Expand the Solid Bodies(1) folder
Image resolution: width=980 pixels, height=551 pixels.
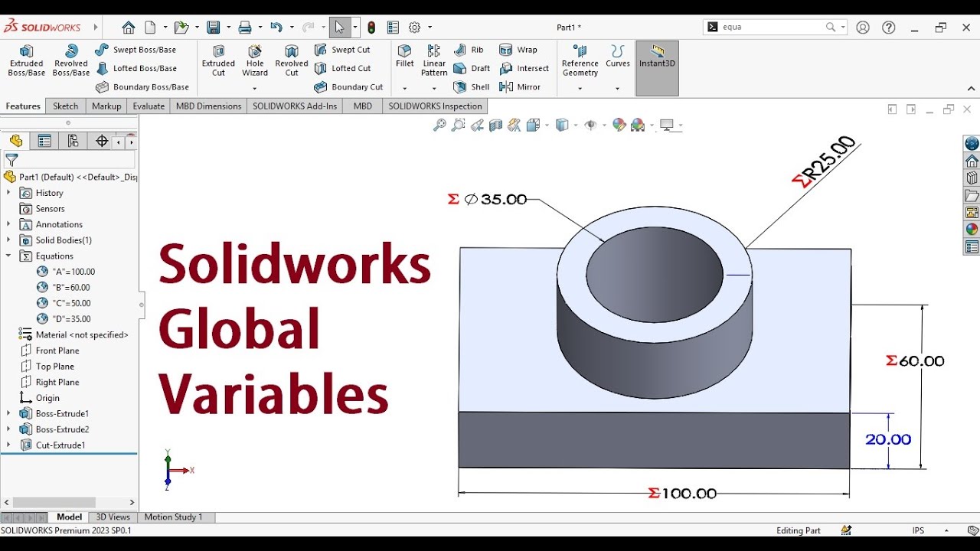point(8,240)
